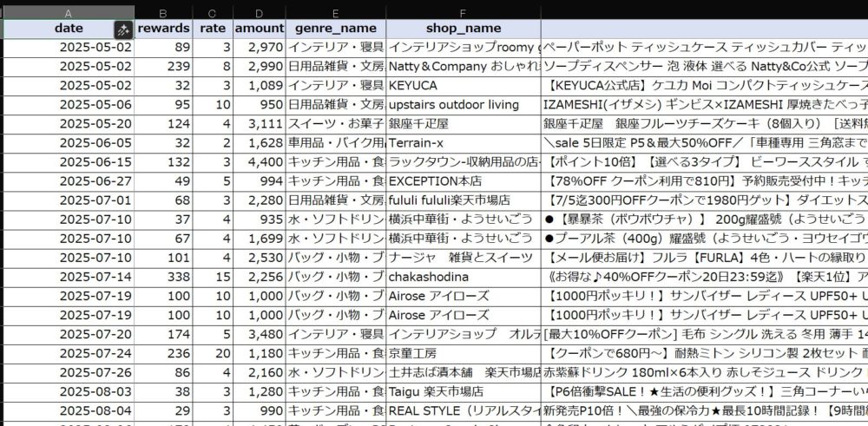Click the magic wand icon in date header

124,29
